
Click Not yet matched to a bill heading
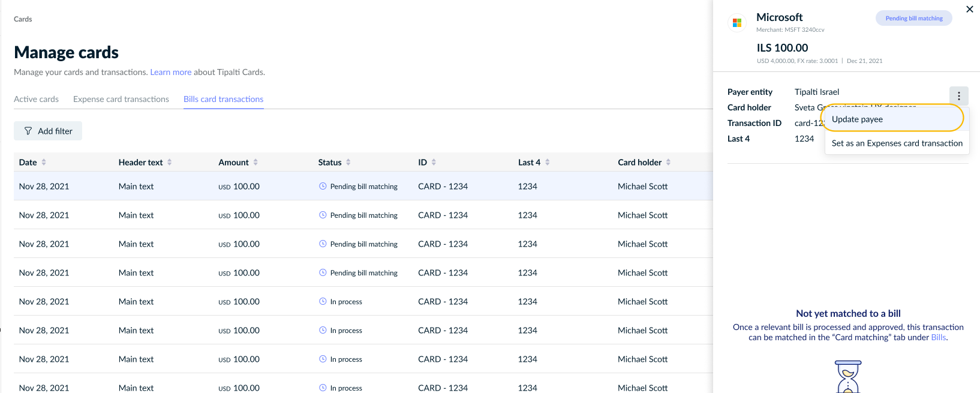848,313
